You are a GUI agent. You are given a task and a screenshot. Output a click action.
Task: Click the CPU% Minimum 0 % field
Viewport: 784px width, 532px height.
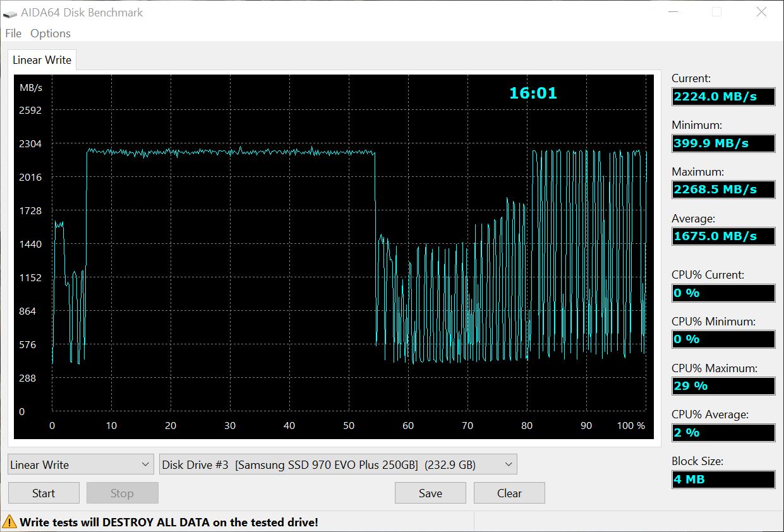coord(723,339)
